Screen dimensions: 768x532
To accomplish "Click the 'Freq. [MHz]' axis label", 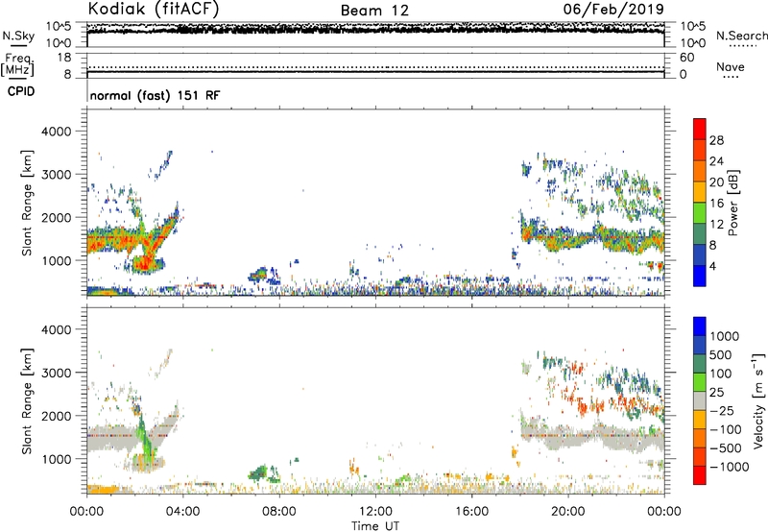I will (17, 64).
